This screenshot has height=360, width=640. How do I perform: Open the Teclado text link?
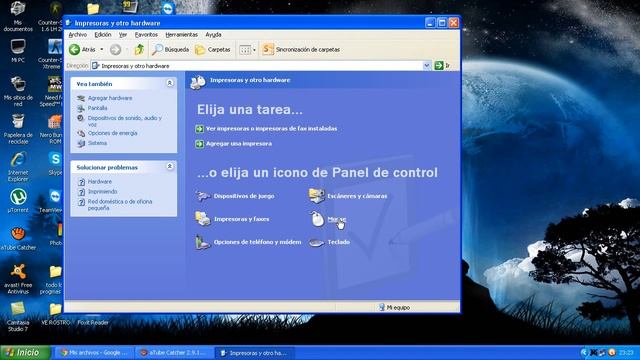click(x=339, y=242)
